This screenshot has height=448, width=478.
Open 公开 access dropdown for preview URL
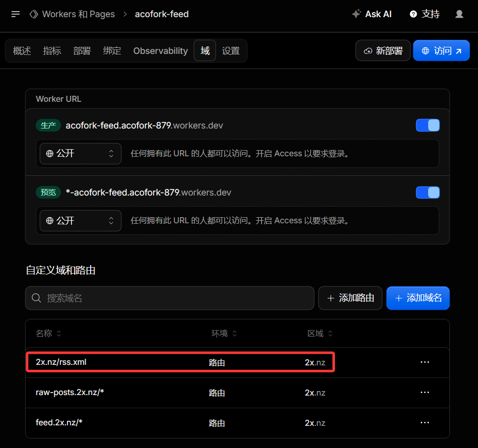pos(81,221)
